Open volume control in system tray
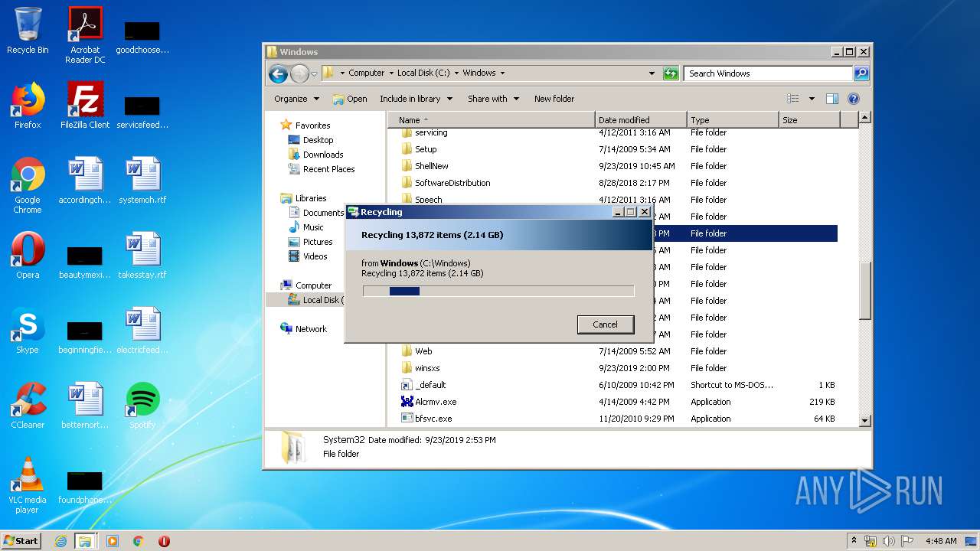 pos(889,541)
